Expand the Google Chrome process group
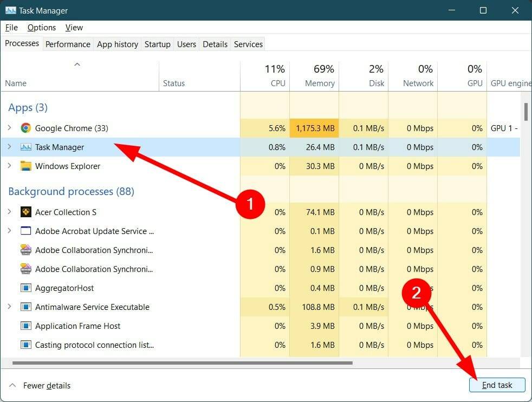 [9, 128]
